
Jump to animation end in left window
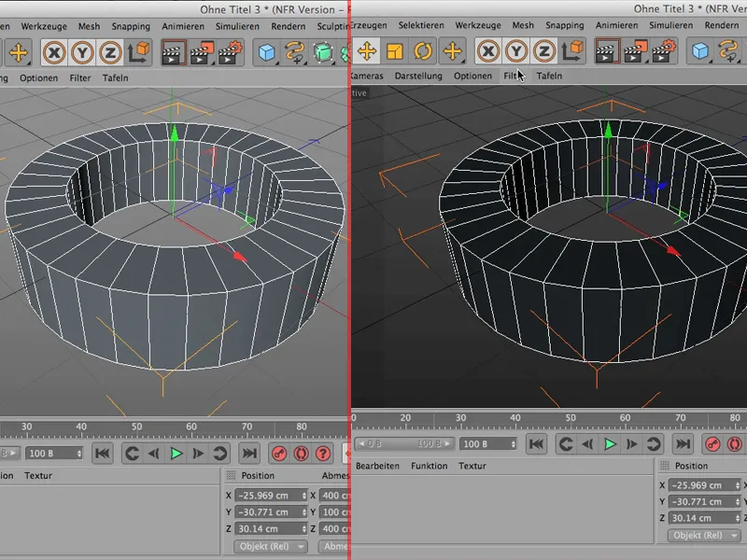click(249, 454)
